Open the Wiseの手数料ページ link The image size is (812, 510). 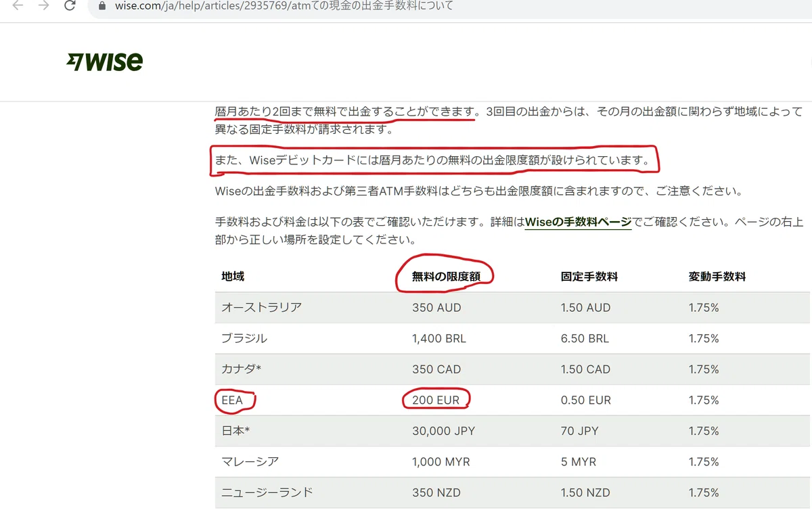point(578,223)
